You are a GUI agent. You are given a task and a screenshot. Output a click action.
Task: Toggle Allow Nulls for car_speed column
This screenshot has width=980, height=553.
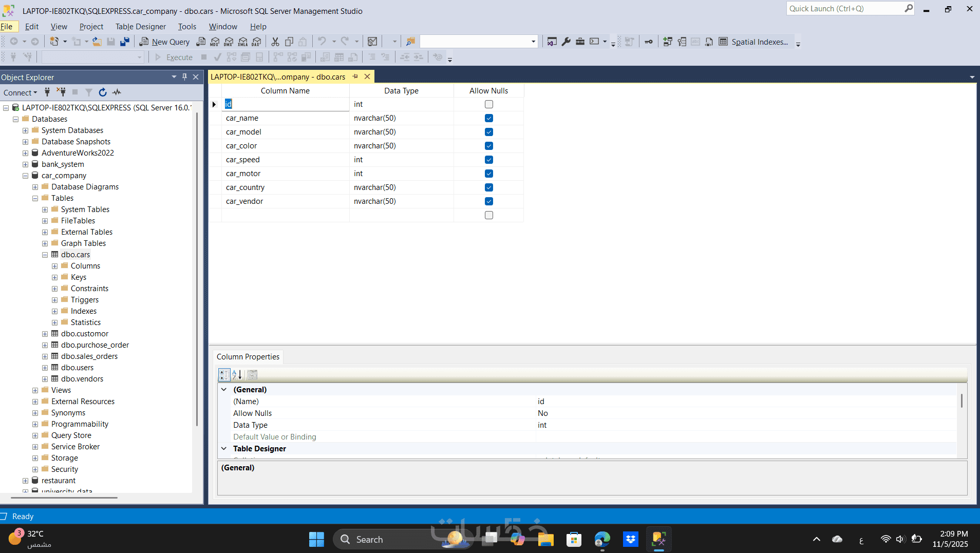489,160
